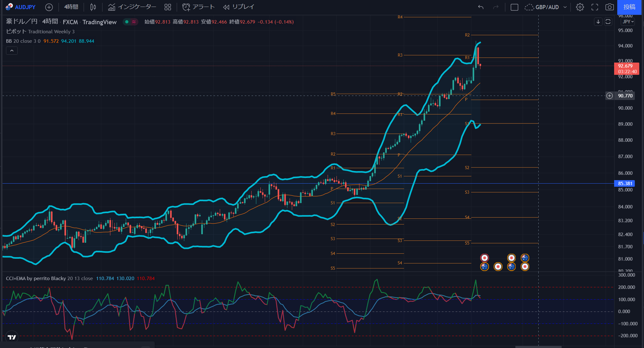The width and height of the screenshot is (644, 348).
Task: Add a symbol with the plus icon
Action: [x=49, y=7]
